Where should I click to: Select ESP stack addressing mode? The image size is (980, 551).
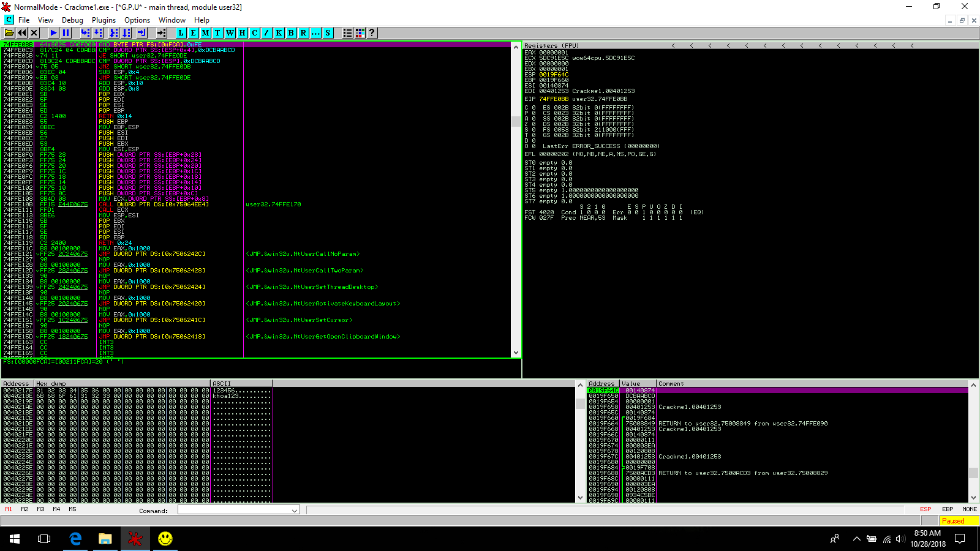coord(925,509)
